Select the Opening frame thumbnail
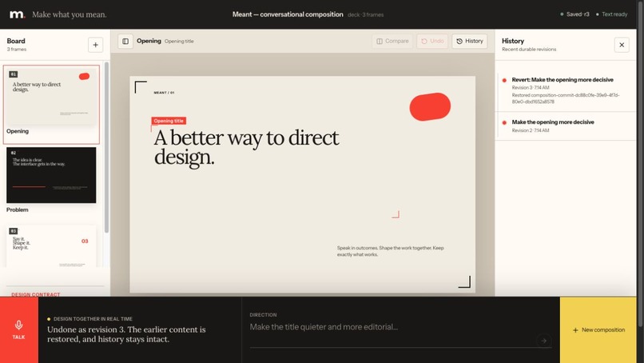Viewport: 644px width, 363px height. [51, 98]
